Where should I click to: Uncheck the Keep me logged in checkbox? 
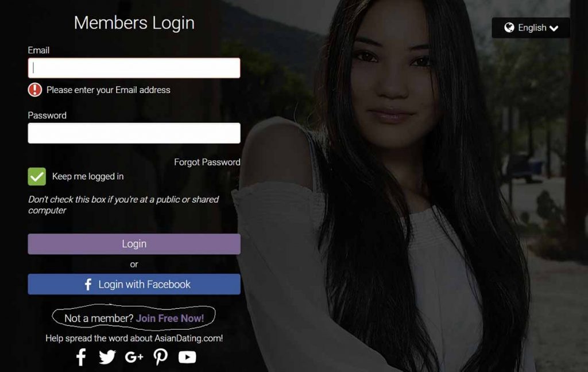click(x=37, y=177)
